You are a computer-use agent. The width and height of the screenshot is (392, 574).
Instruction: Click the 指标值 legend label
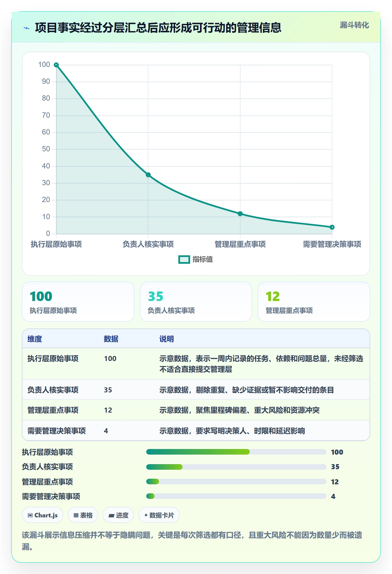(x=203, y=260)
